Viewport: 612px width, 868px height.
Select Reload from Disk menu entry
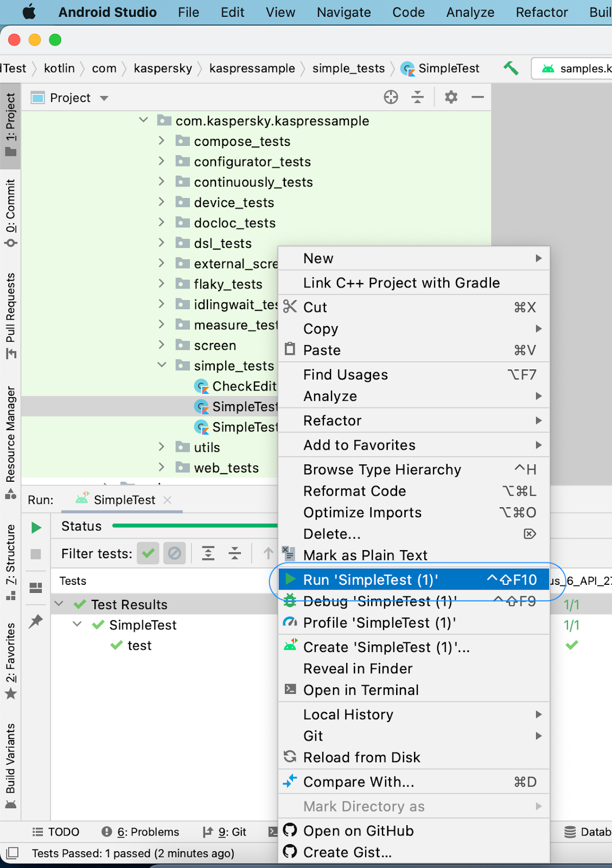click(414, 757)
